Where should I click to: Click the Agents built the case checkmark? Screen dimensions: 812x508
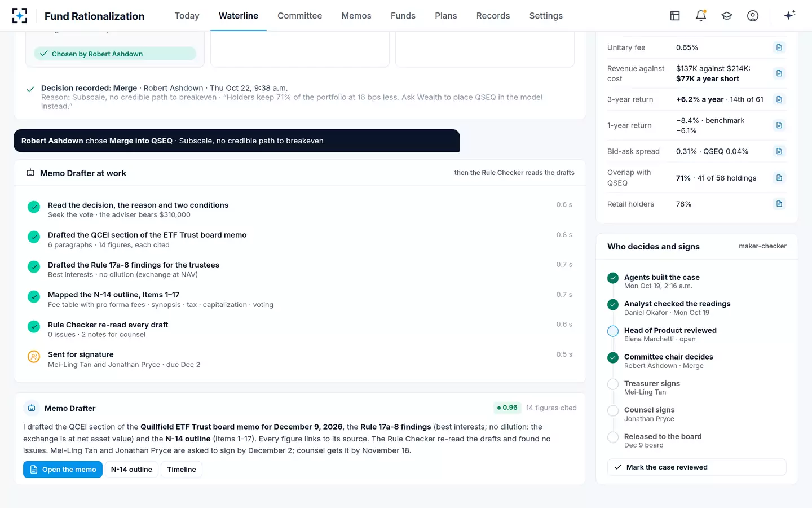(x=613, y=278)
